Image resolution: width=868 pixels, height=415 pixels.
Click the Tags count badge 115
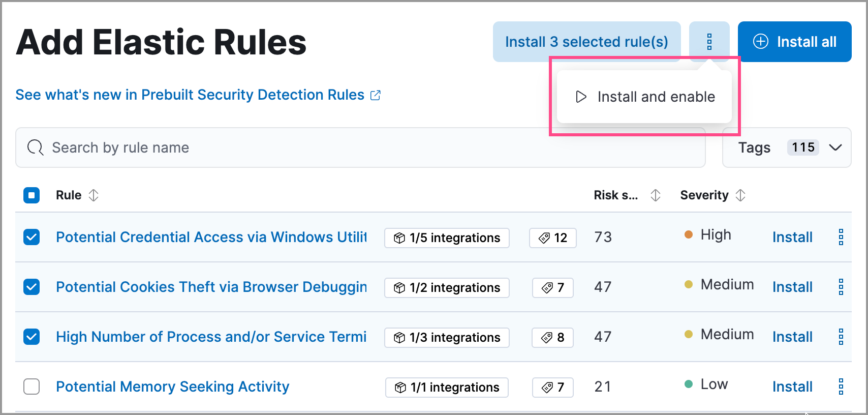click(x=803, y=147)
